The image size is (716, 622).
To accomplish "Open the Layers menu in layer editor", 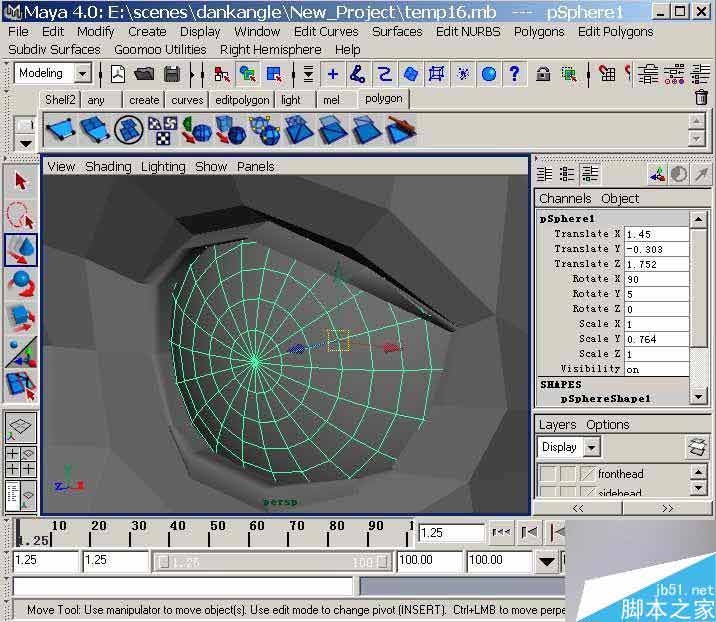I will pos(557,425).
